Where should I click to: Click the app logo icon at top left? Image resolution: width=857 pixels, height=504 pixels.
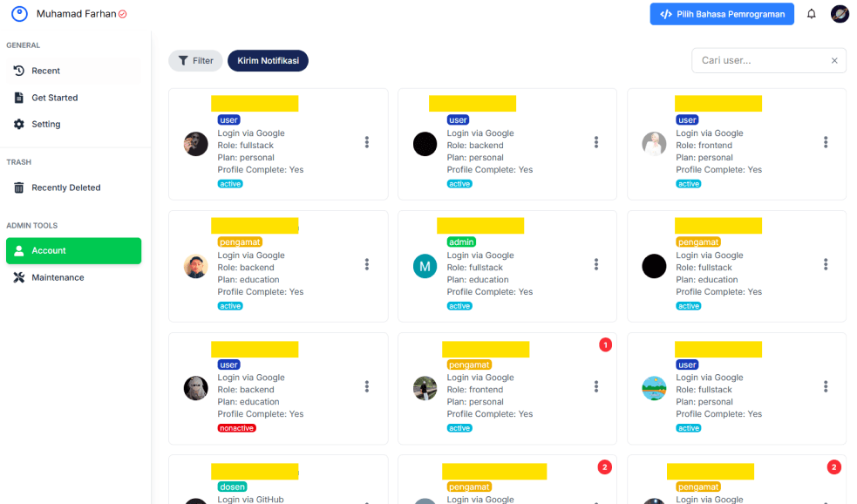(19, 14)
